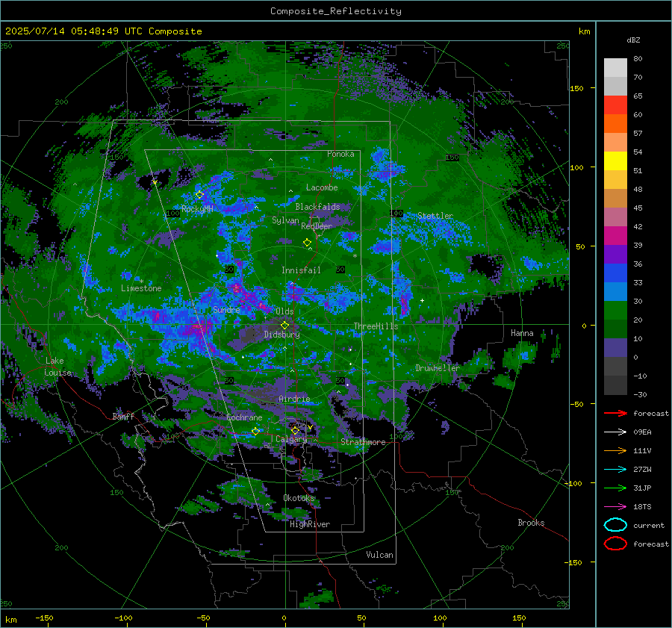The height and width of the screenshot is (628, 672).
Task: Click the red forecast ellipse icon
Action: (x=615, y=544)
